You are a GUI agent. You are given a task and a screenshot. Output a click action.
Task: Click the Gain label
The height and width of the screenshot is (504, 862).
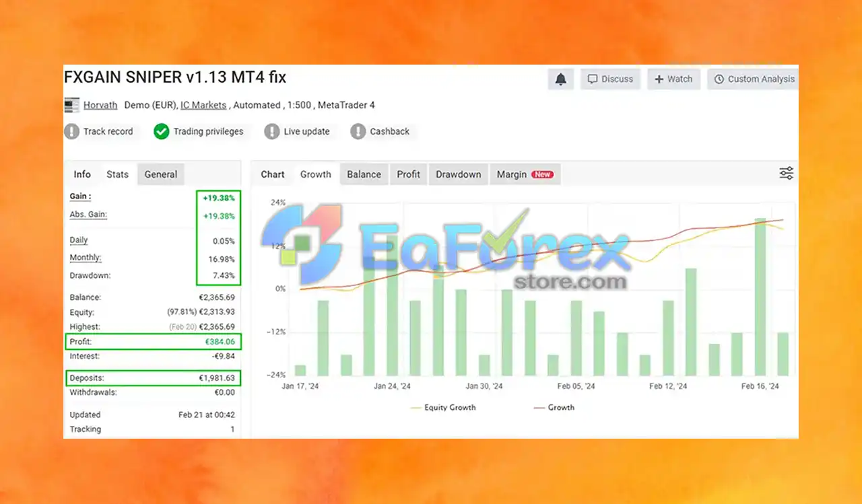(80, 196)
